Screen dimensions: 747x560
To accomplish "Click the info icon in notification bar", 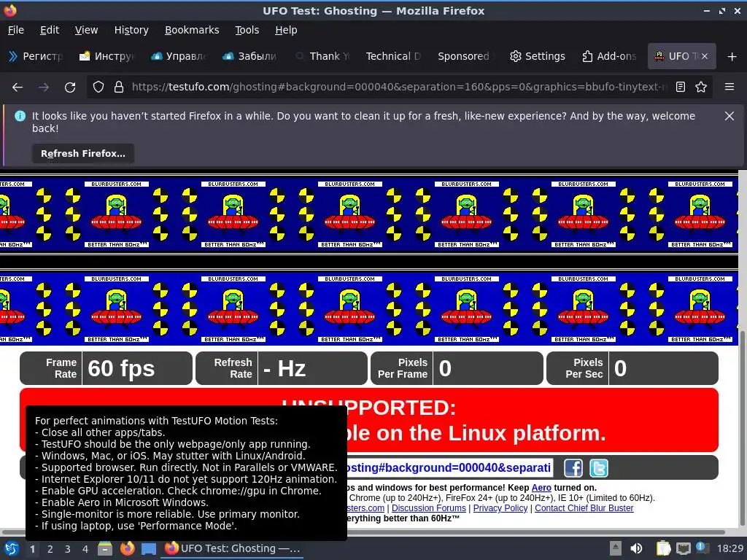I will (x=20, y=116).
